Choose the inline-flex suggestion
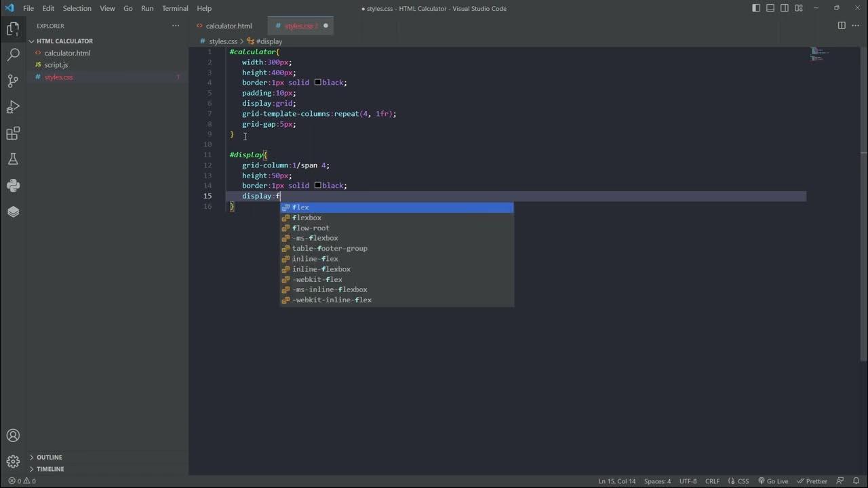This screenshot has width=868, height=488. 397,259
